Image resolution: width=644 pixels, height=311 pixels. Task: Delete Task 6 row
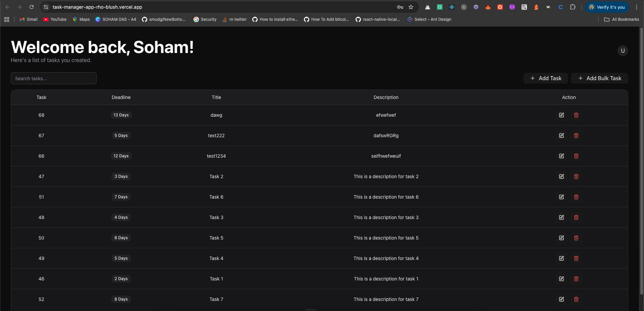pyautogui.click(x=576, y=197)
